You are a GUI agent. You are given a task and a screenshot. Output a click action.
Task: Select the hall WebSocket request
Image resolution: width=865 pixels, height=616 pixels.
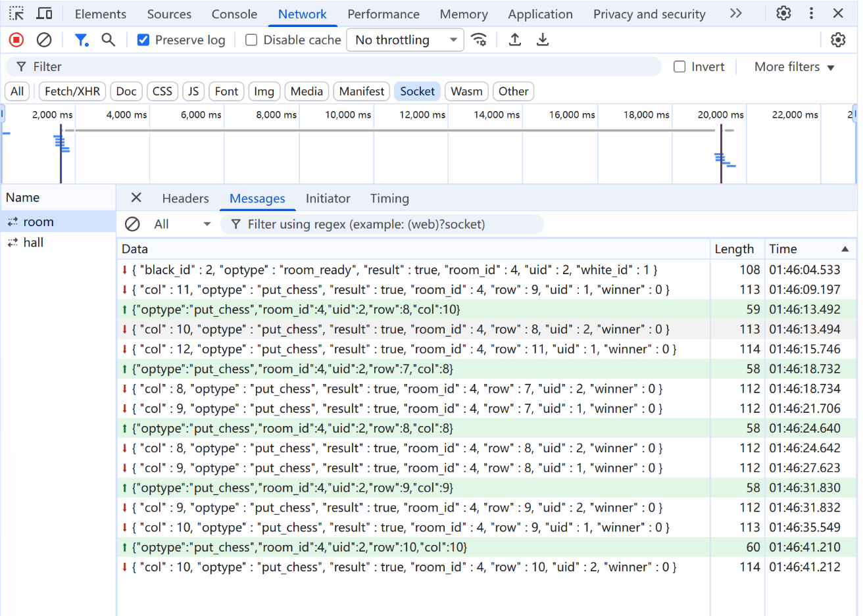[58, 243]
